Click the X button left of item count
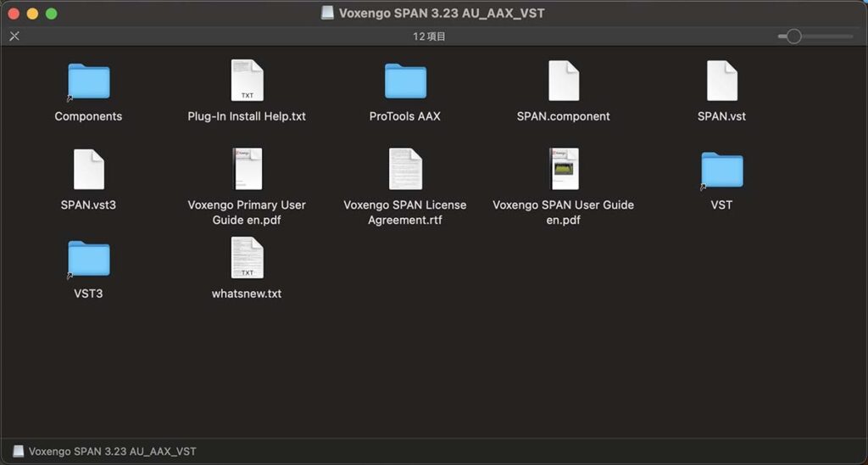Image resolution: width=868 pixels, height=465 pixels. (x=14, y=36)
